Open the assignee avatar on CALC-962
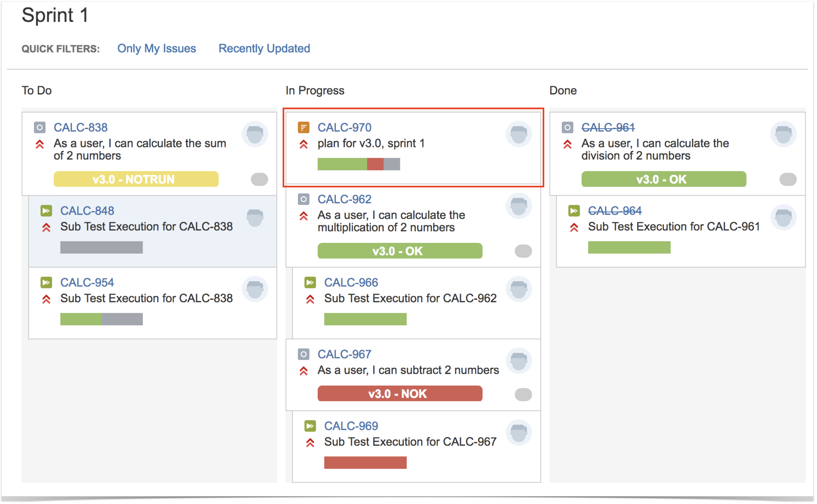The image size is (817, 504). tap(519, 206)
